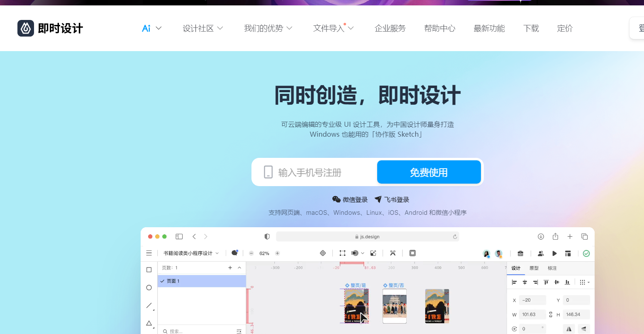The width and height of the screenshot is (644, 334).
Task: Click the zoom in plus button
Action: click(277, 253)
